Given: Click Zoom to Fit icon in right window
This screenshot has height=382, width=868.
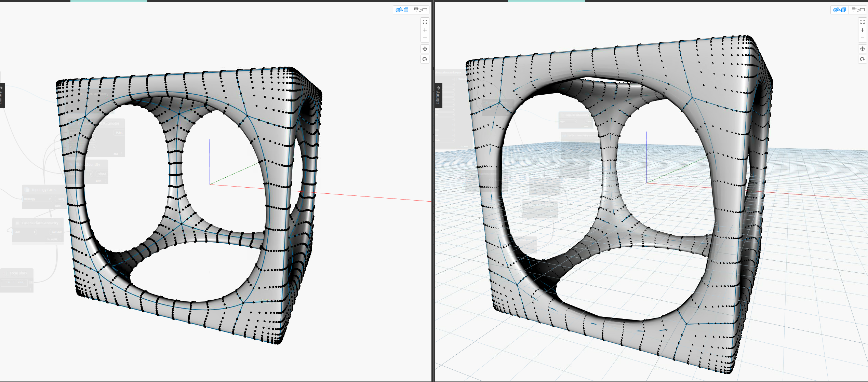Looking at the screenshot, I should 863,22.
